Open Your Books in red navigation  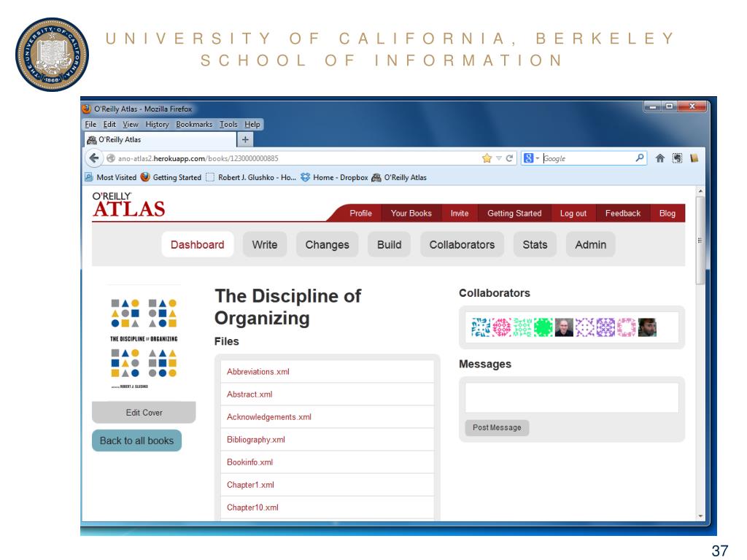pos(411,214)
